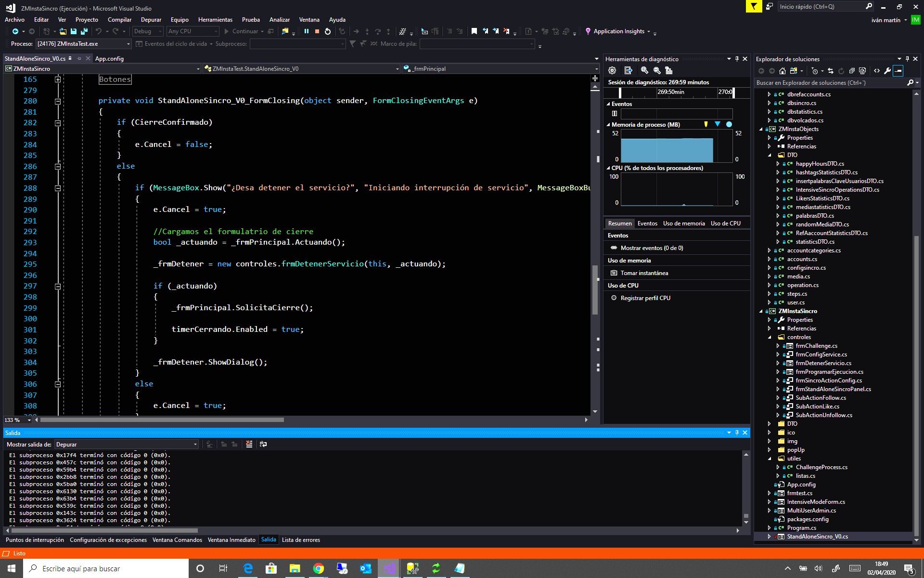Select the Step Into debugging icon
This screenshot has width=924, height=578.
coord(367,31)
